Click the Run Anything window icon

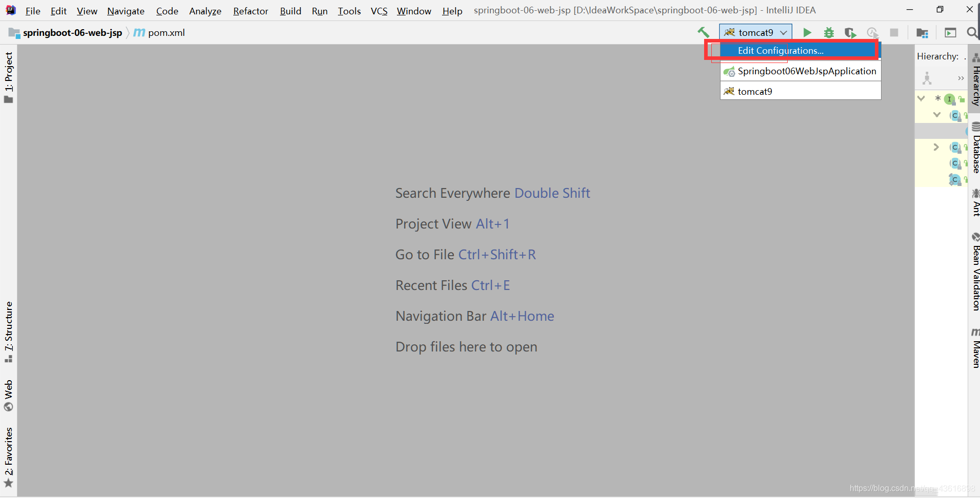pos(950,32)
